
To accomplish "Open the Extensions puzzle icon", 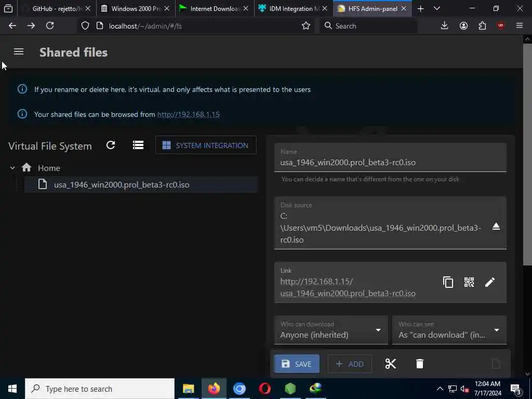I will point(482,25).
